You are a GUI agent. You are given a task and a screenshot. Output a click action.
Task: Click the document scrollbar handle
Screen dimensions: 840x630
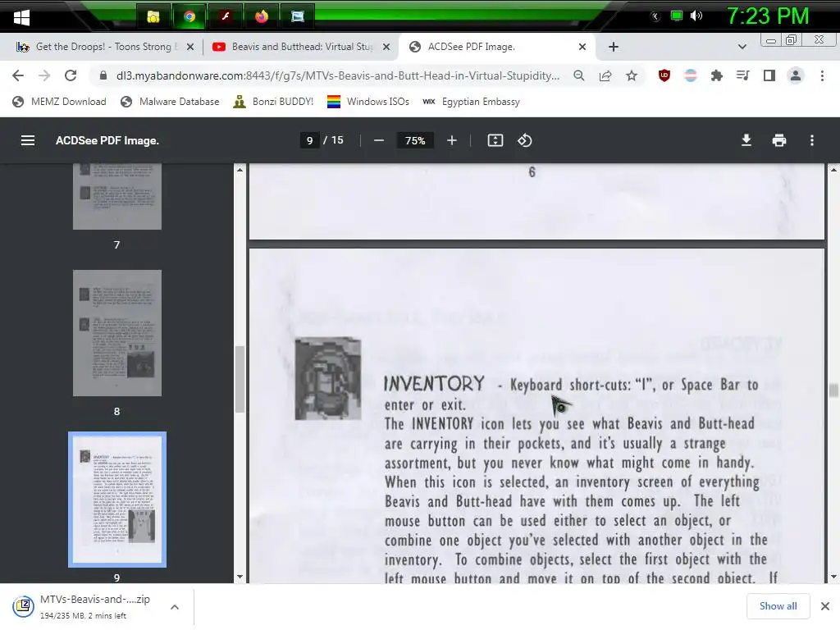tap(833, 390)
